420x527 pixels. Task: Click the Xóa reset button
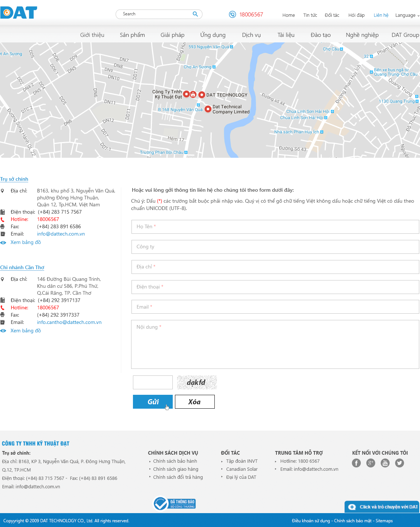tap(195, 402)
